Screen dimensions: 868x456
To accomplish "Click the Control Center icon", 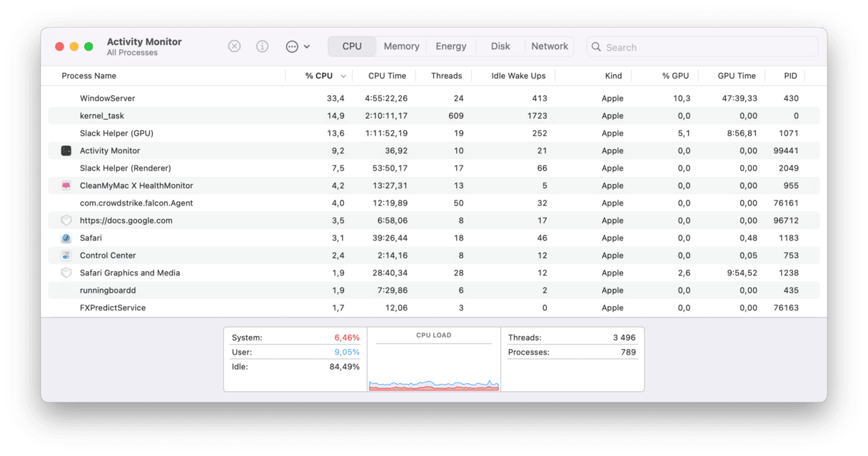I will pyautogui.click(x=66, y=255).
